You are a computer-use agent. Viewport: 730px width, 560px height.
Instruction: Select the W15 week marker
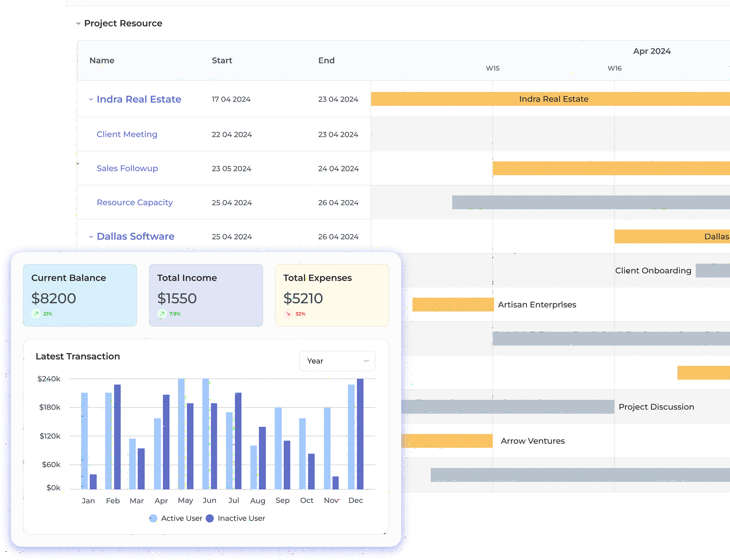(x=492, y=68)
